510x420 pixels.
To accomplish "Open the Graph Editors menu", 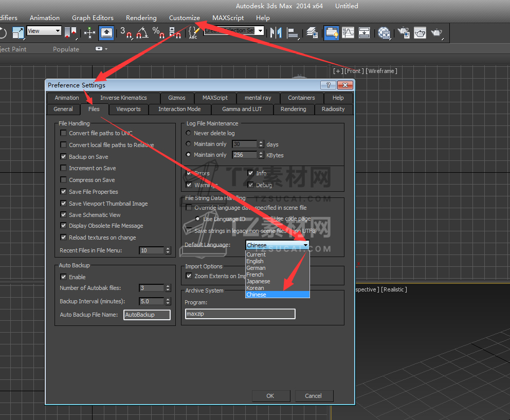I will [93, 18].
